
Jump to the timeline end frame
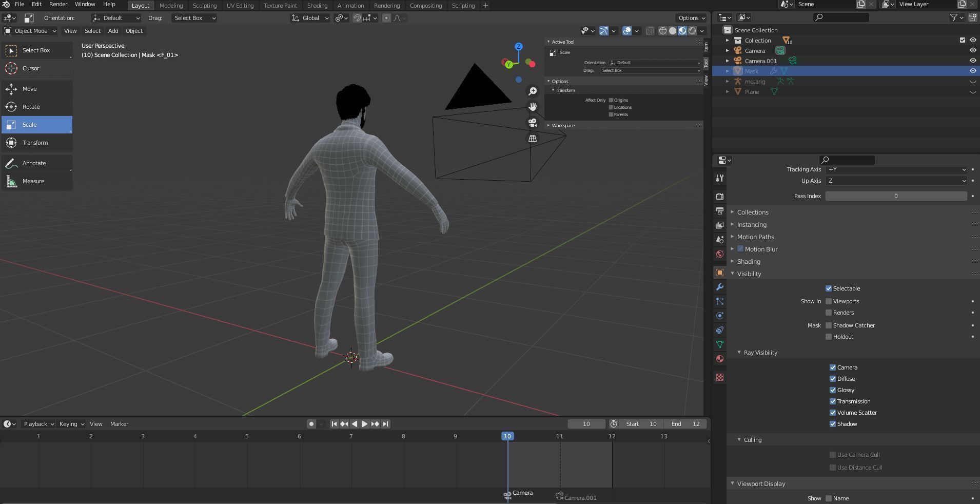(x=385, y=424)
